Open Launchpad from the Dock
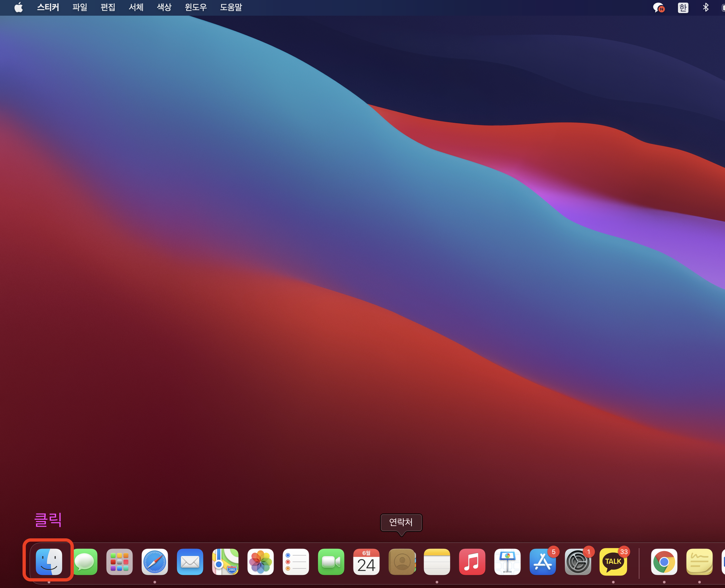725x588 pixels. click(x=119, y=562)
